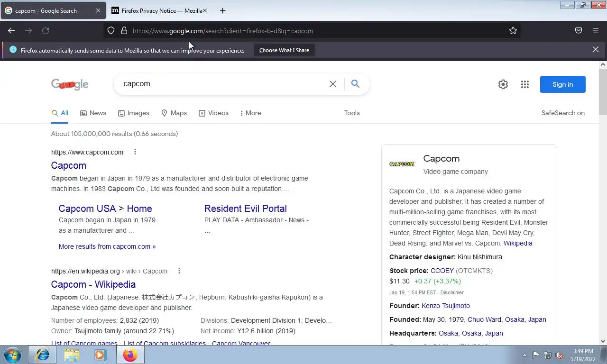Open the List of Capcom games link
Image resolution: width=607 pixels, height=364 pixels.
pyautogui.click(x=84, y=343)
